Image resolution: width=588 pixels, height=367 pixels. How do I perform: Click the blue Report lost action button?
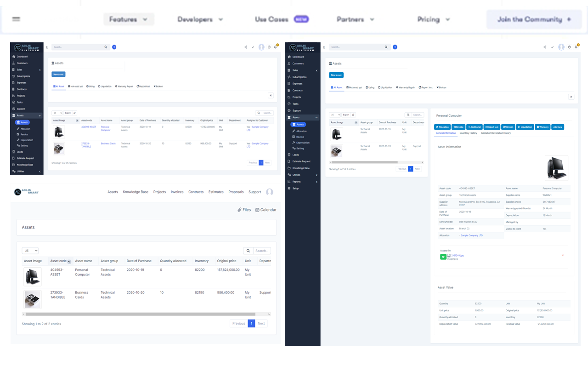492,127
